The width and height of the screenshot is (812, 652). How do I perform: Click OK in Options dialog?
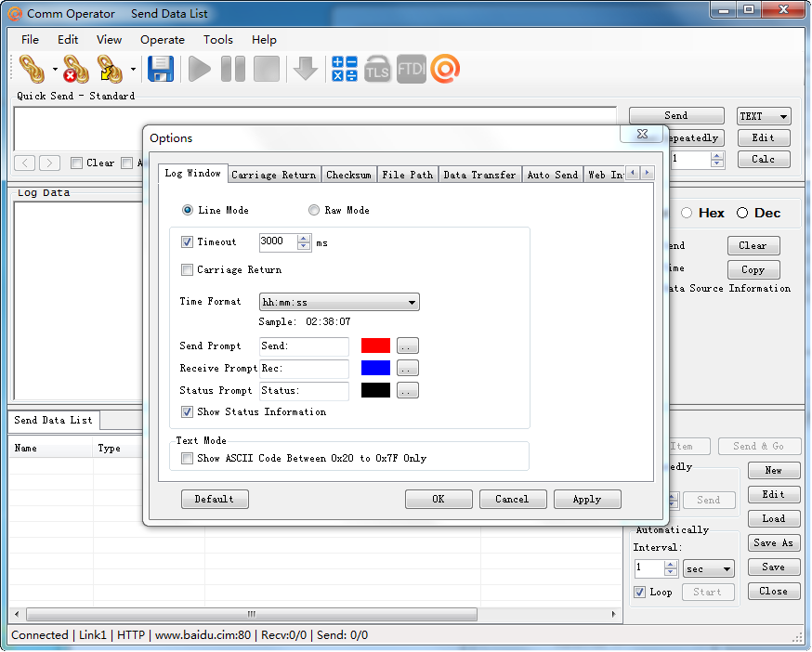[x=439, y=500]
